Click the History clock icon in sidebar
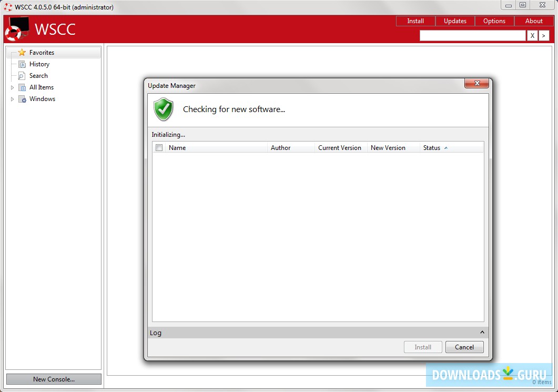This screenshot has height=392, width=558. click(x=22, y=64)
